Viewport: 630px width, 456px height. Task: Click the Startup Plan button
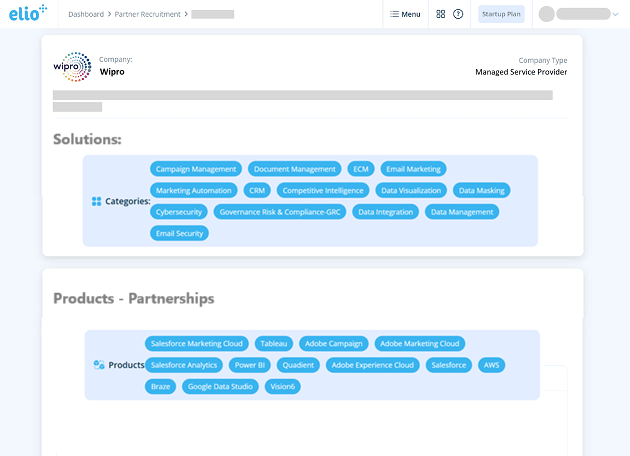[501, 14]
